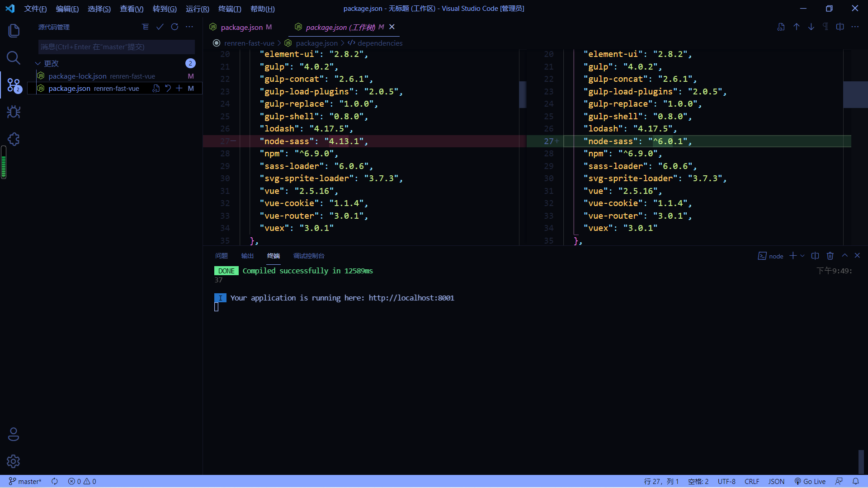This screenshot has height=488, width=868.
Task: Open file icon in editor toolbar
Action: pos(781,27)
